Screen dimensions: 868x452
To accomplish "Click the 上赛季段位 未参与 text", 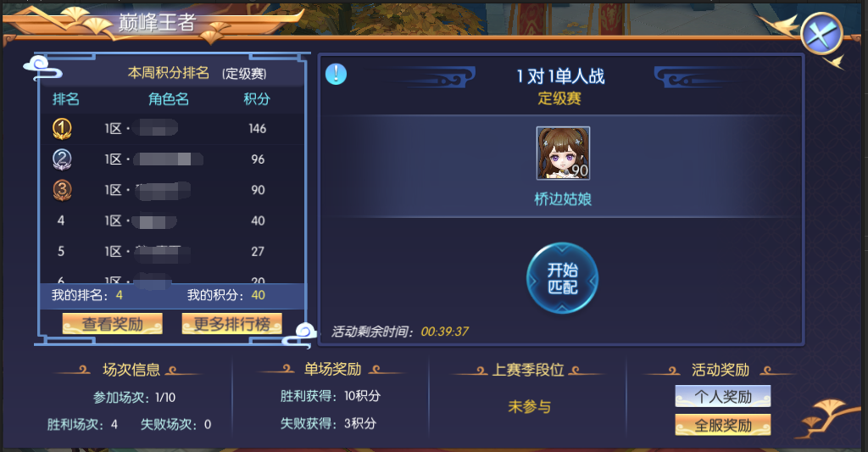I will coord(529,407).
